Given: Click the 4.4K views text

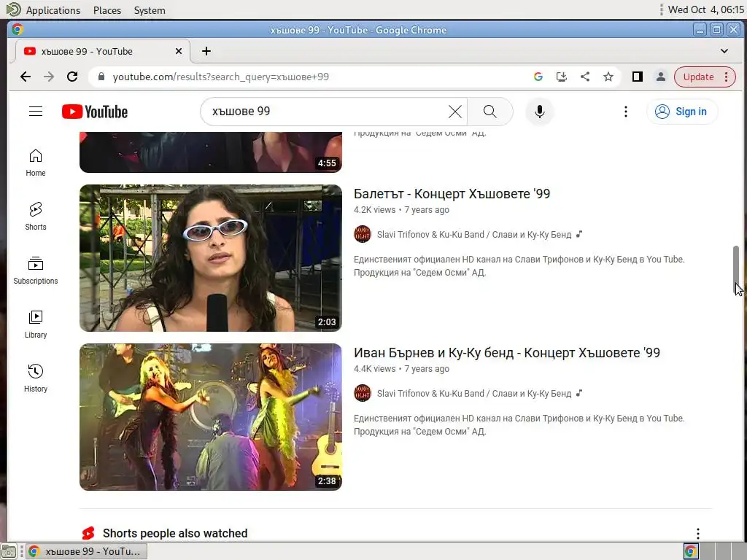Looking at the screenshot, I should click(x=374, y=368).
